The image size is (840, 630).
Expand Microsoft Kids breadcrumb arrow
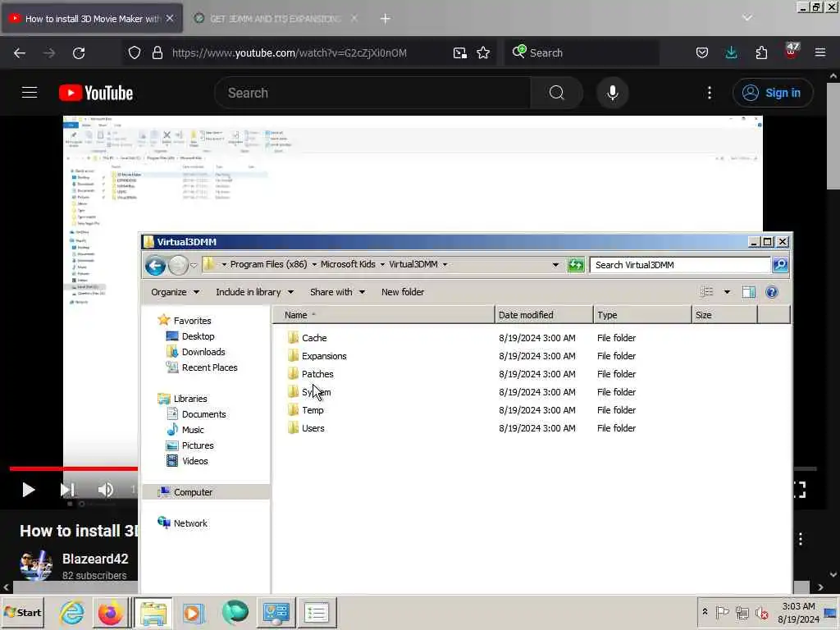tap(382, 265)
